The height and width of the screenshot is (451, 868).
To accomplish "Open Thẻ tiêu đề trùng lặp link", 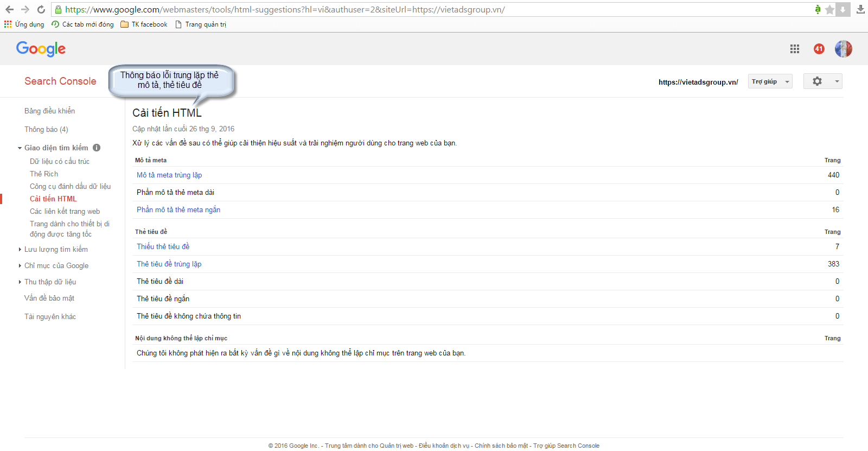I will tap(169, 264).
